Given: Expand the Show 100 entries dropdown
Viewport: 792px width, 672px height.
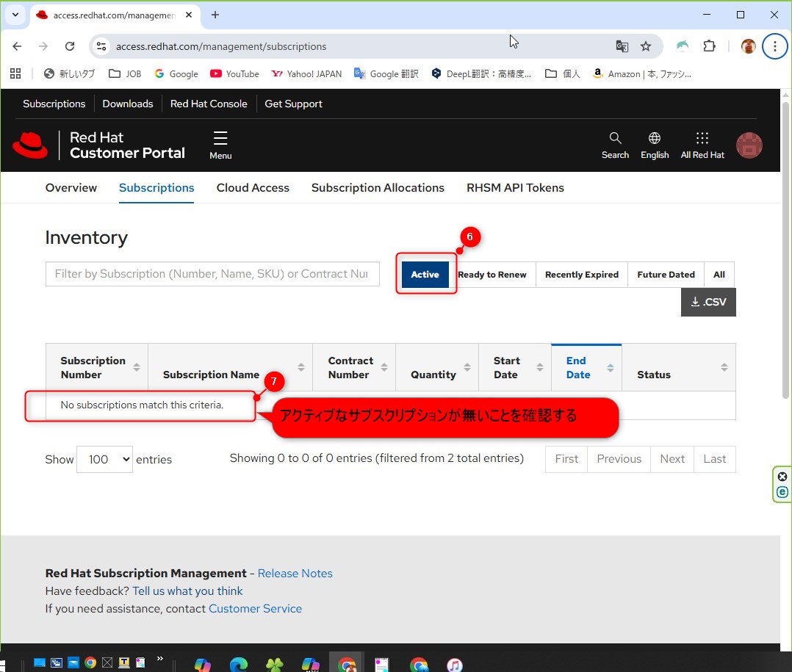Looking at the screenshot, I should point(104,460).
